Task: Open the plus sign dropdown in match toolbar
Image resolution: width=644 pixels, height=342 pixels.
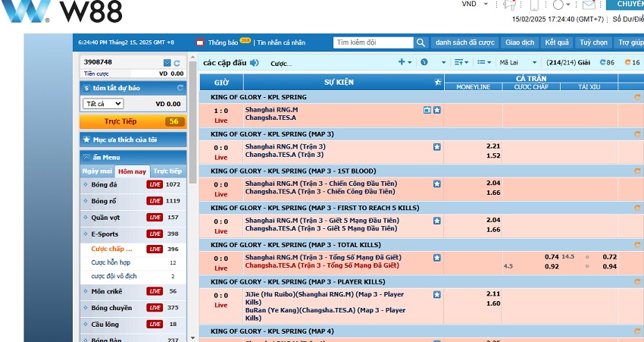Action: coord(405,62)
